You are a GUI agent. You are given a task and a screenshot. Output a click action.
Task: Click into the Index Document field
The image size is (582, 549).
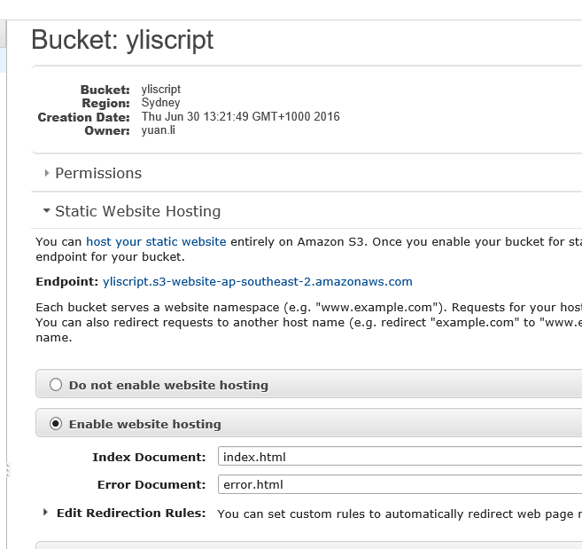click(400, 456)
